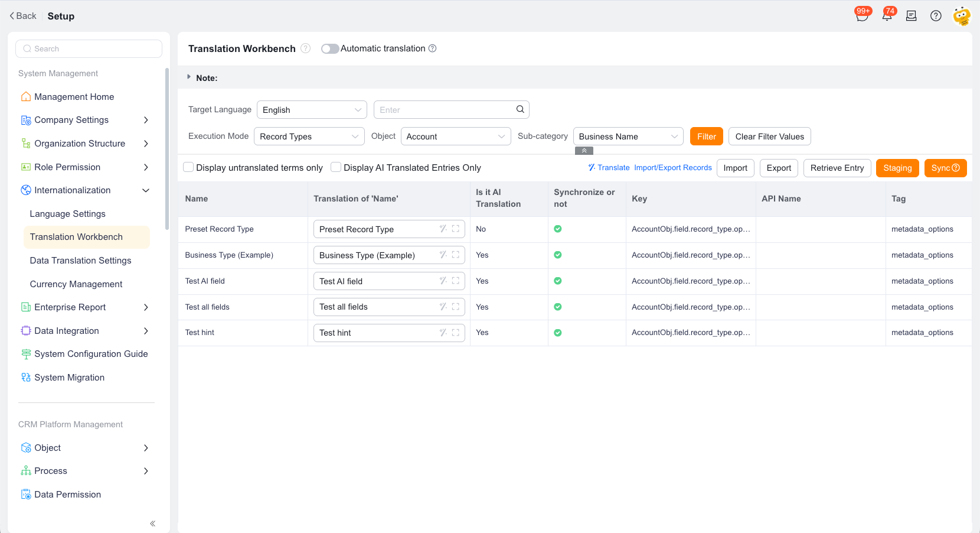
Task: Open the Import/Export Records link
Action: [673, 168]
